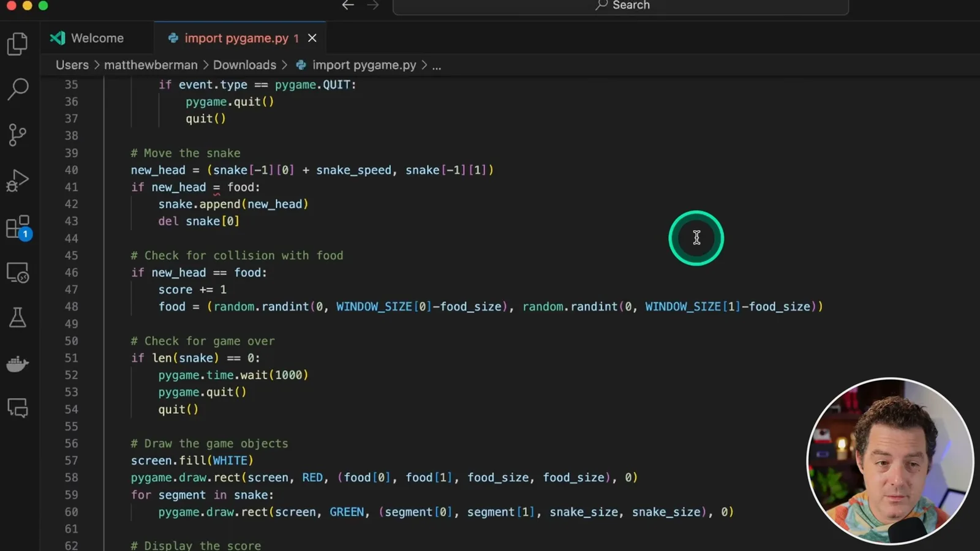Click the '# Move the snake' comment

point(186,153)
